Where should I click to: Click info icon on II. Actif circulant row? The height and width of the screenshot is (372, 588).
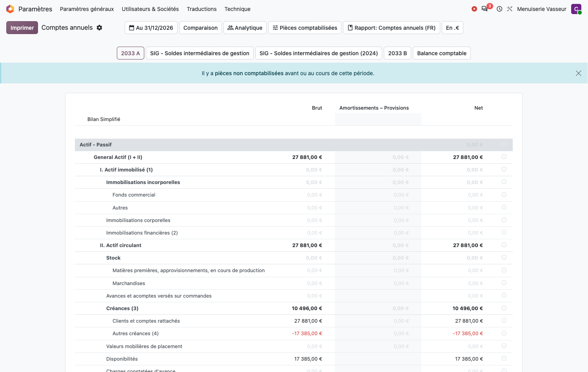504,245
